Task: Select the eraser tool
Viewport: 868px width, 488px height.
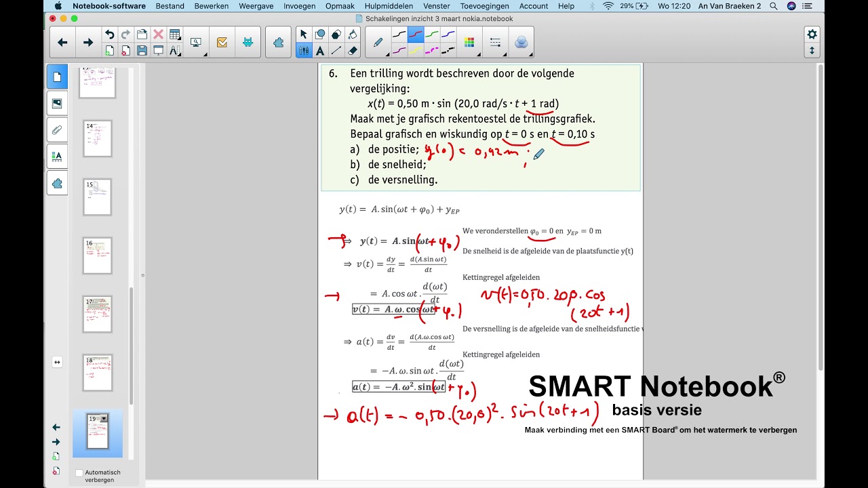Action: click(352, 51)
